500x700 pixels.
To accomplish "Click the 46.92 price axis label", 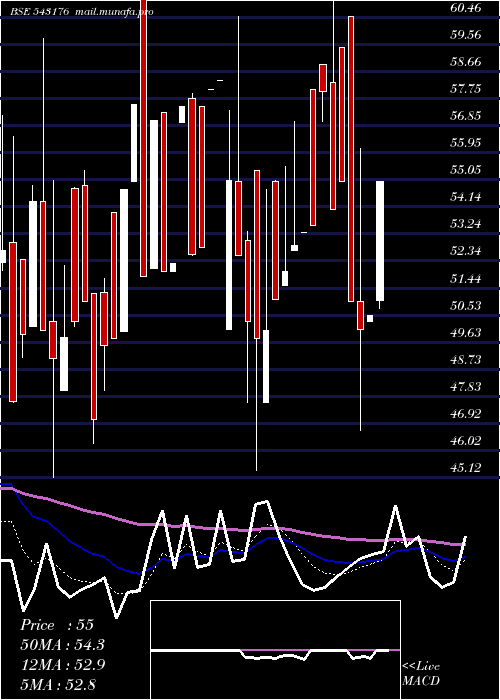I will 466,414.
